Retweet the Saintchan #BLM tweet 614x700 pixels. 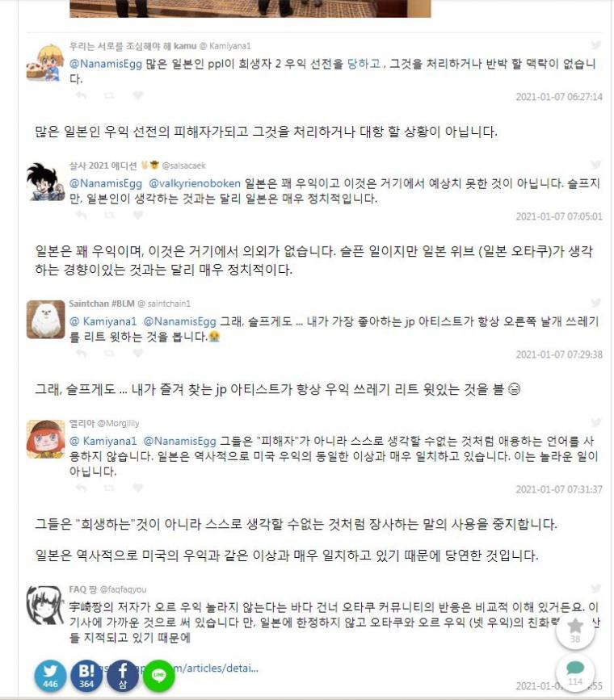pos(109,353)
